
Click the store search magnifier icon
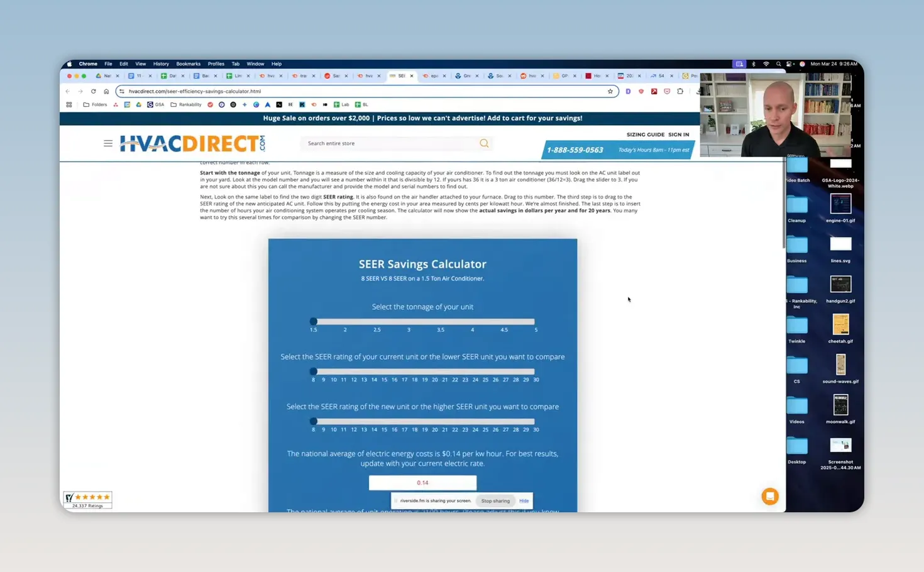(484, 143)
